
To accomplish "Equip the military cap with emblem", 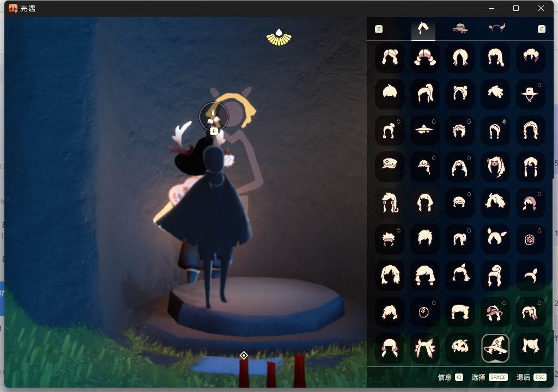I will click(x=390, y=167).
